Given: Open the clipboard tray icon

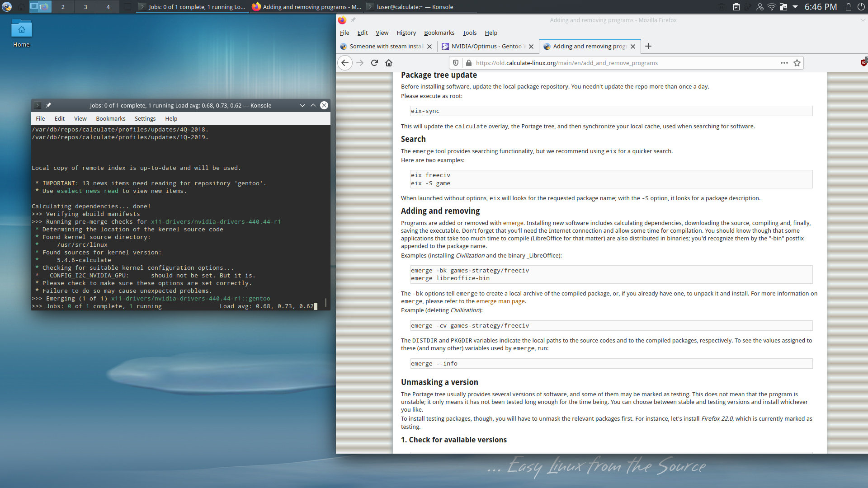Looking at the screenshot, I should coord(736,7).
